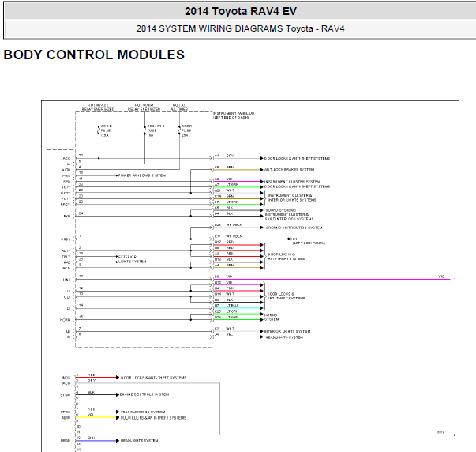476x452 pixels.
Task: Select the 'EXTERIOR LIGHTS SYSTEM' reference label
Action: coord(133,259)
